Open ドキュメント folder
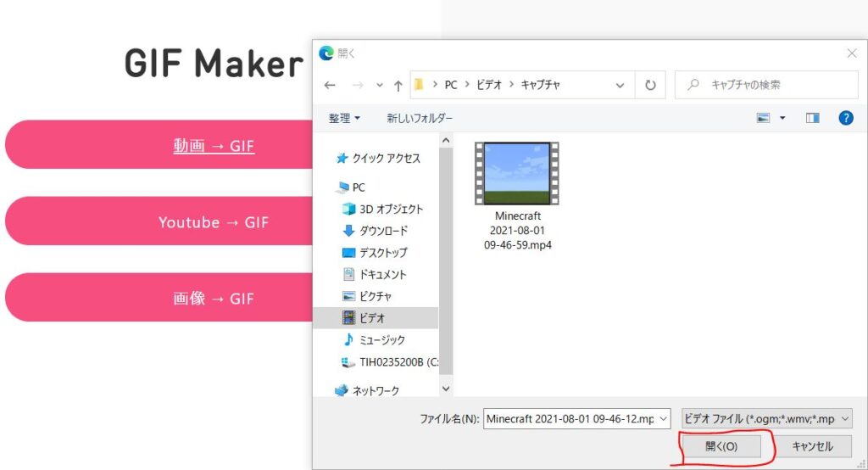 [x=382, y=274]
